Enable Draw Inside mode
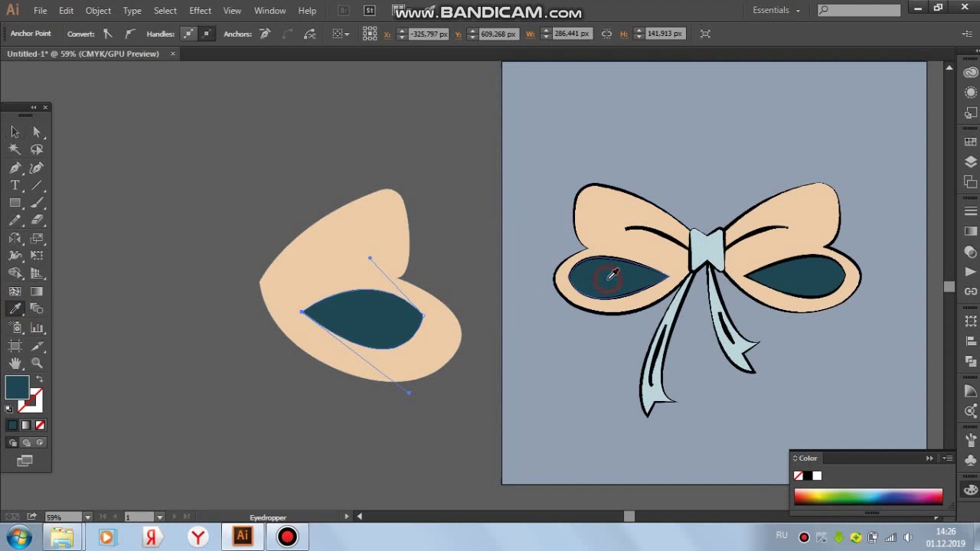 [x=40, y=442]
